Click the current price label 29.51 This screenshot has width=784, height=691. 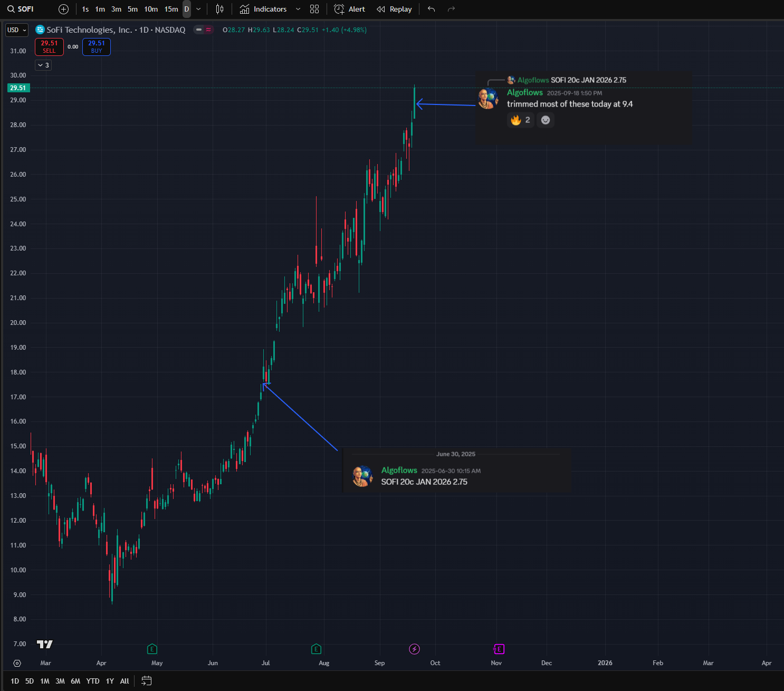(18, 88)
